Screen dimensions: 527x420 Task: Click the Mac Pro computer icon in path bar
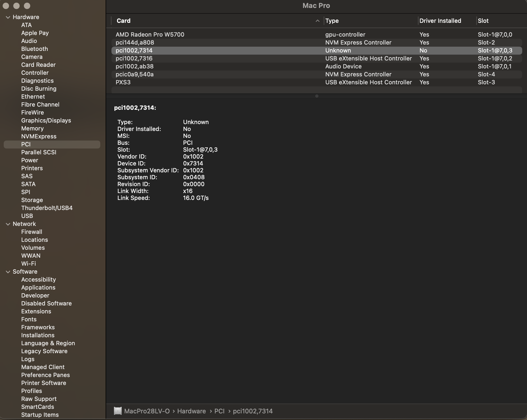[118, 411]
